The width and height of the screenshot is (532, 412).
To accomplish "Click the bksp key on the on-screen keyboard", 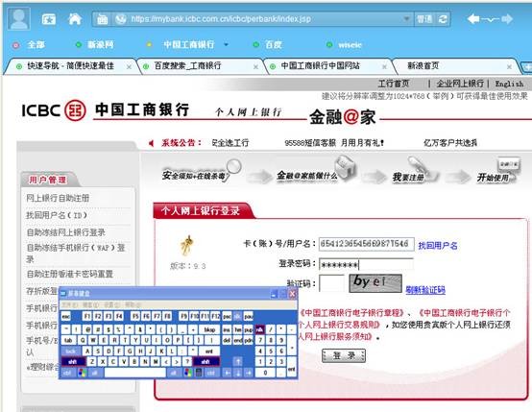I will click(x=209, y=329).
